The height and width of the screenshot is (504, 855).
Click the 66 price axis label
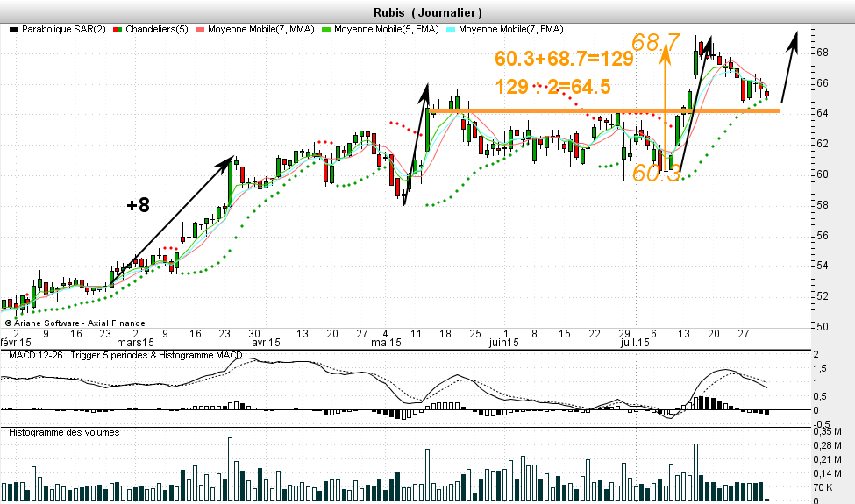click(x=823, y=83)
